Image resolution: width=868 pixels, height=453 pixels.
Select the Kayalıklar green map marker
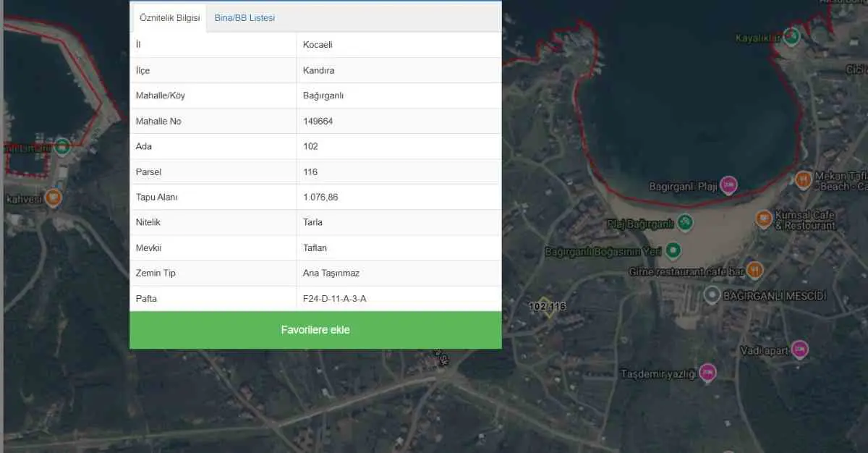(x=792, y=35)
